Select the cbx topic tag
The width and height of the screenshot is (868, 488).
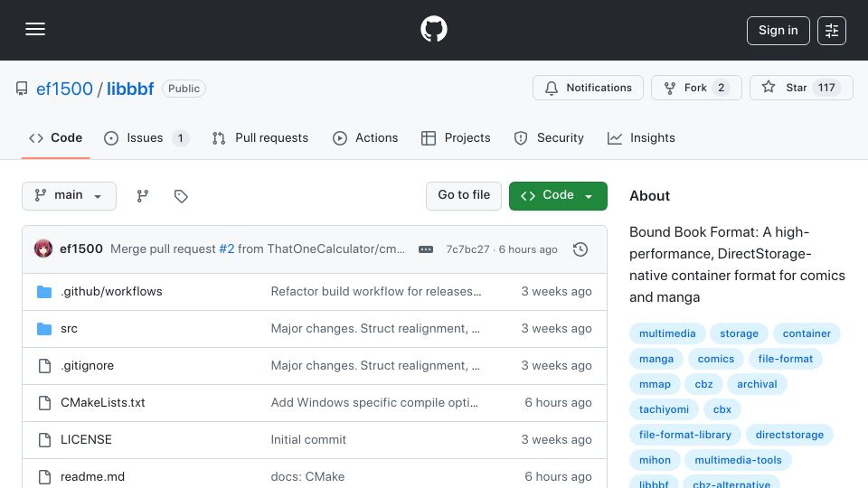[x=722, y=410]
